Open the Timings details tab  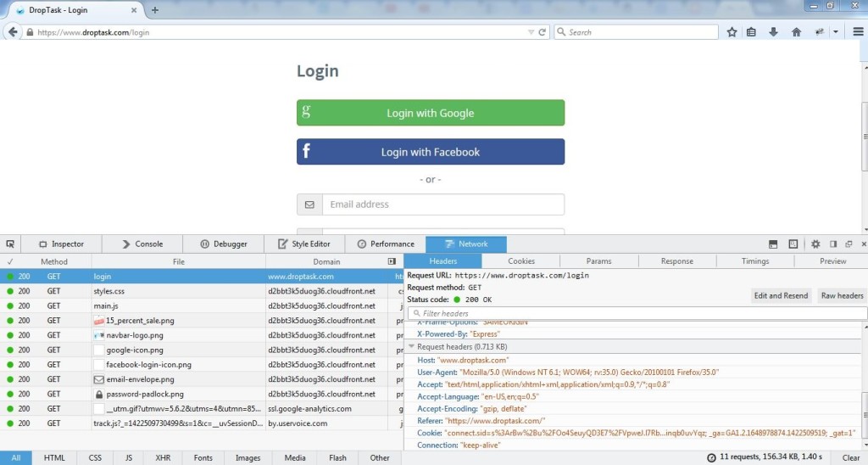coord(755,261)
